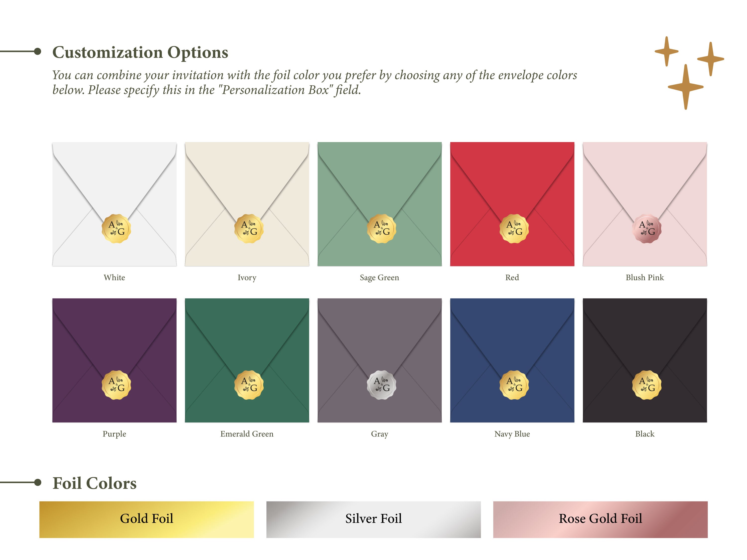Click the gold seal on Navy Blue envelope
This screenshot has height=560, width=747.
tap(514, 385)
